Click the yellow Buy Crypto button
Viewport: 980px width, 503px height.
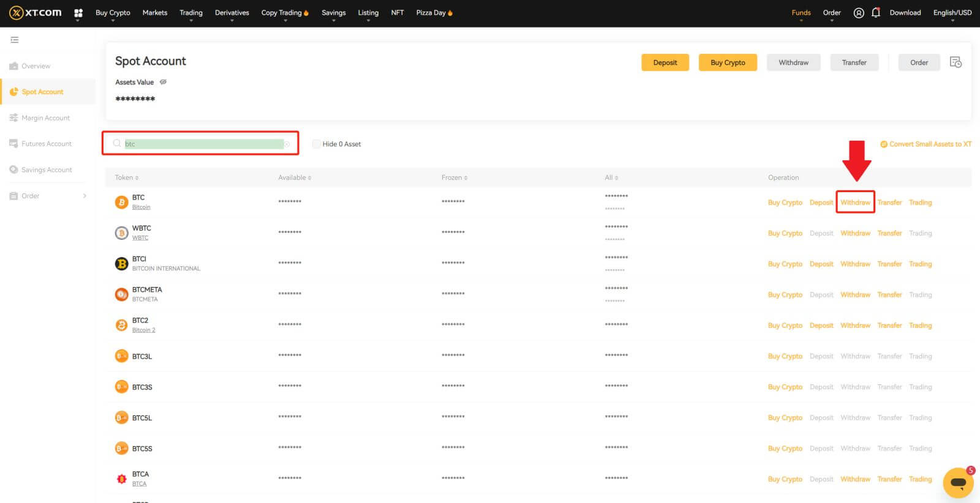[728, 62]
